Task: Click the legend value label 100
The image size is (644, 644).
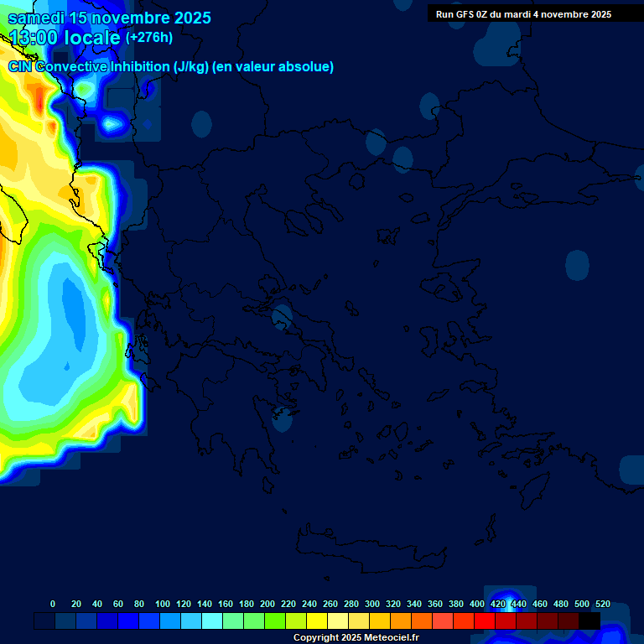Action: click(x=163, y=604)
